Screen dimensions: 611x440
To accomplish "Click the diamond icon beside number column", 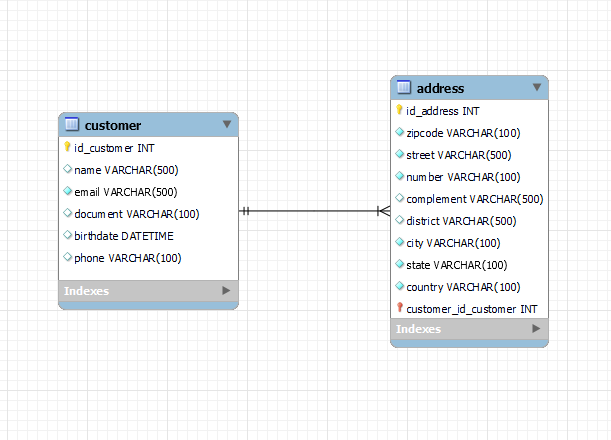I will (399, 176).
